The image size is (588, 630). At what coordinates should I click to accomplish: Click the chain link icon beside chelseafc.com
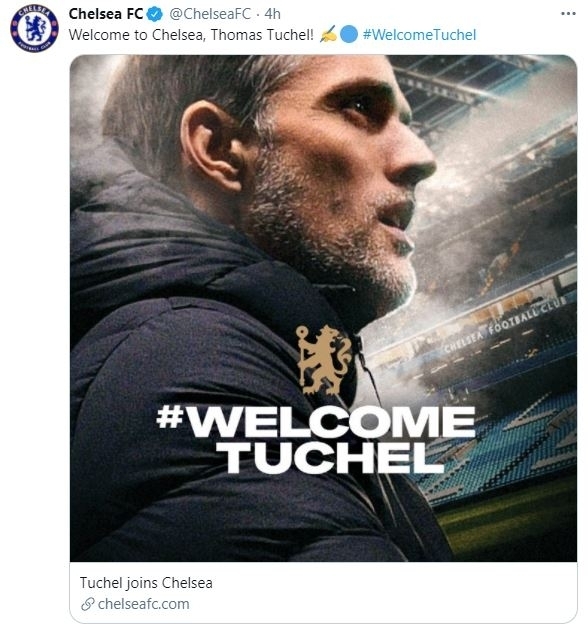(87, 604)
